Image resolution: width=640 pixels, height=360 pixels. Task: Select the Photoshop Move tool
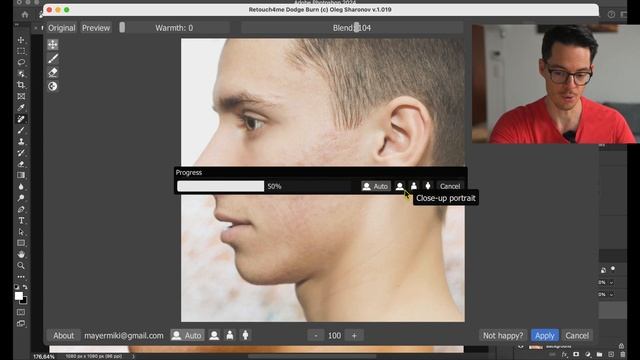21,40
